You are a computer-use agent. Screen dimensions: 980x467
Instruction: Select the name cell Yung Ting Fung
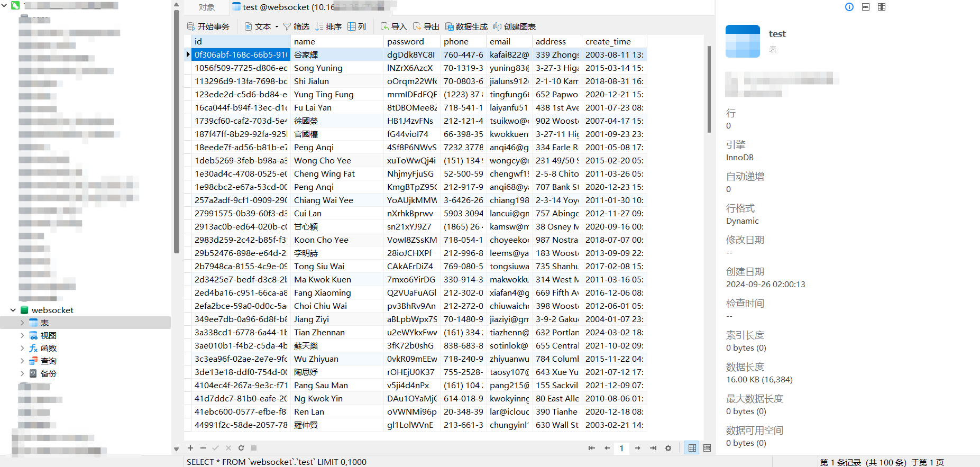337,94
